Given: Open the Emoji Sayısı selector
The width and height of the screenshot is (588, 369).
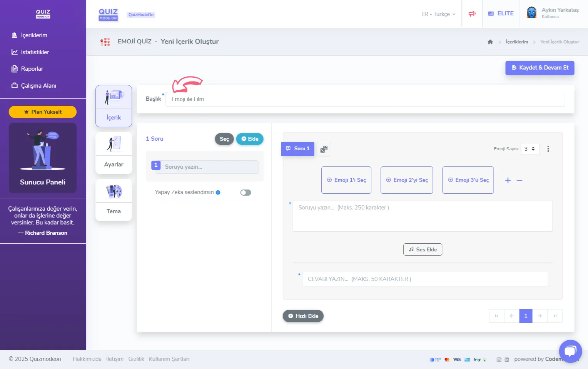Looking at the screenshot, I should pyautogui.click(x=530, y=149).
